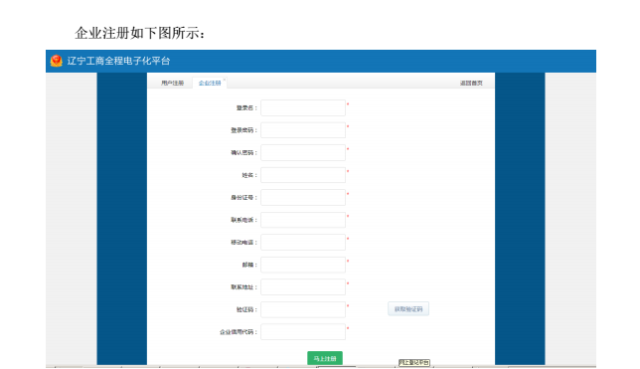The image size is (640, 369).
Task: Click into the 邮箱 field
Action: point(303,265)
